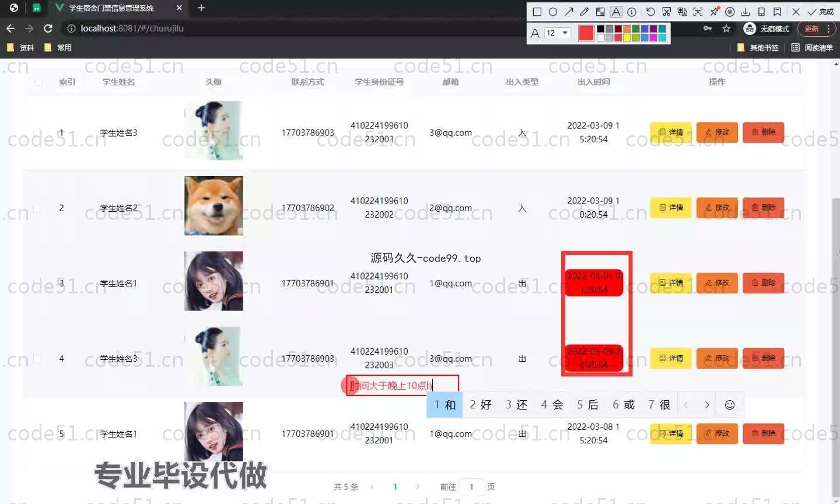Go to next table page arrow
This screenshot has width=840, height=504.
click(418, 487)
